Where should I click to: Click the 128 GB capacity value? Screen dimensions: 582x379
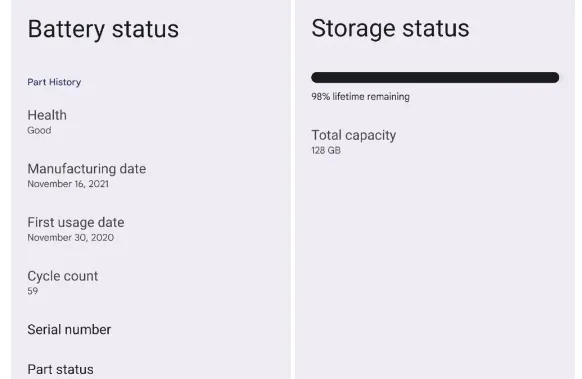click(x=326, y=150)
